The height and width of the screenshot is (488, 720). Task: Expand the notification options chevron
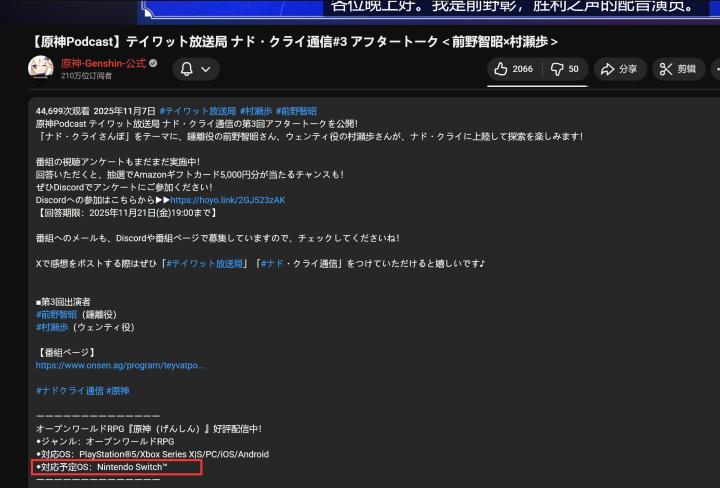(206, 69)
